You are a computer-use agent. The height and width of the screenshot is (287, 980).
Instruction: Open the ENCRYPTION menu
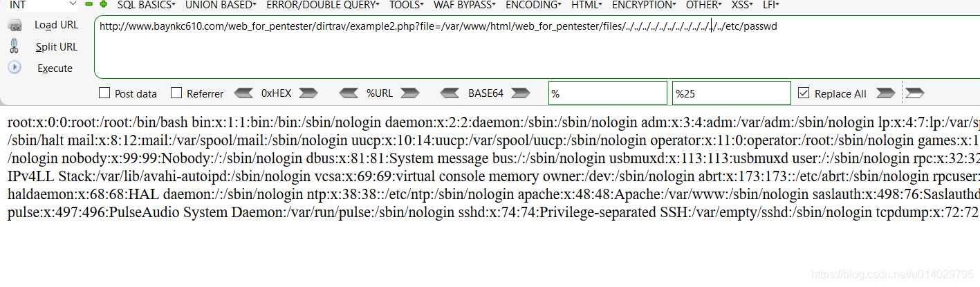tap(645, 4)
